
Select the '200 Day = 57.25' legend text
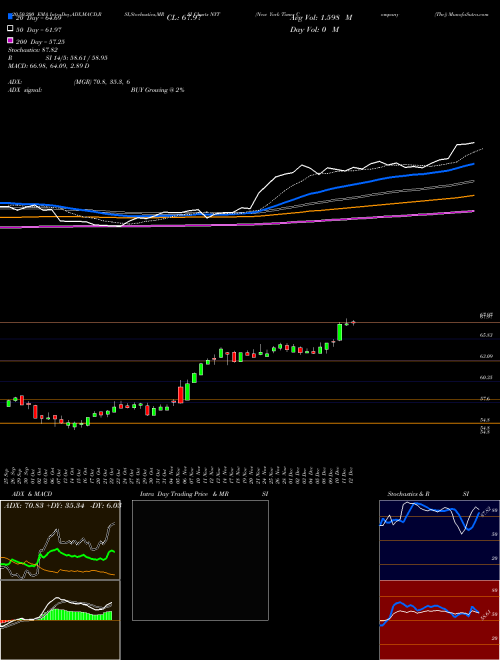coord(40,42)
